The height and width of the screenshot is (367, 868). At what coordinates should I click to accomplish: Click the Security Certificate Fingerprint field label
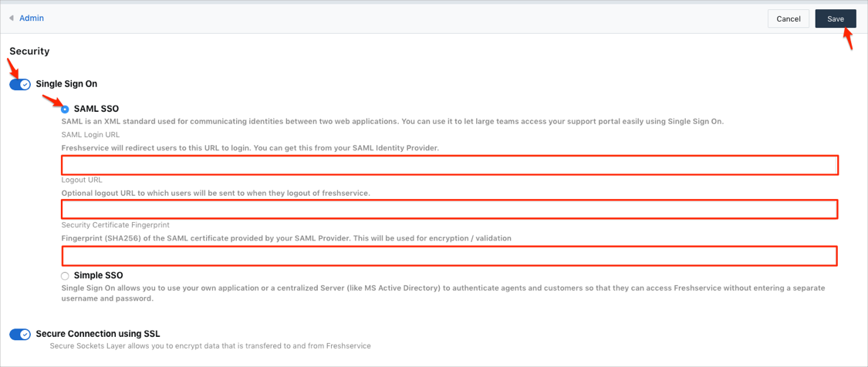tap(115, 225)
